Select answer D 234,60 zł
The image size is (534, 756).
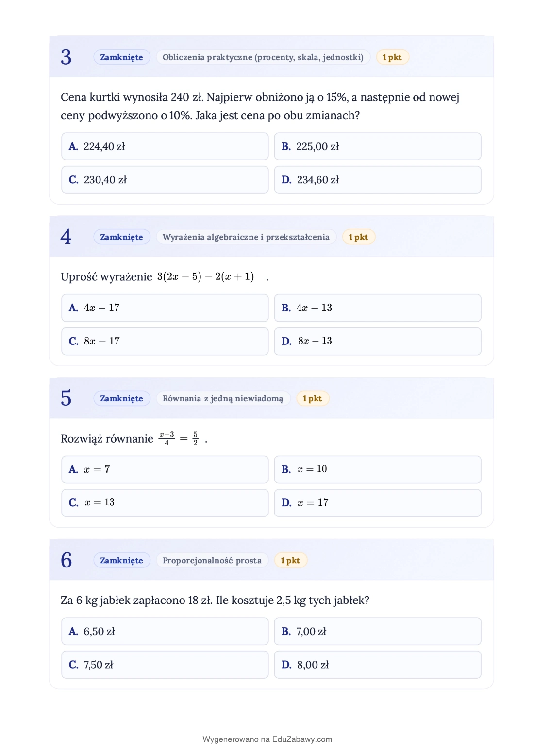(x=377, y=180)
